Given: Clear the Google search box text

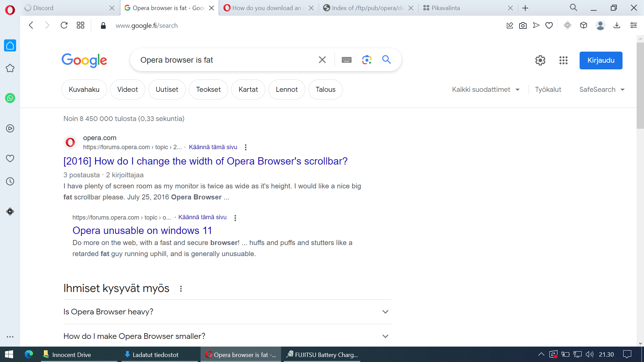Looking at the screenshot, I should point(322,60).
